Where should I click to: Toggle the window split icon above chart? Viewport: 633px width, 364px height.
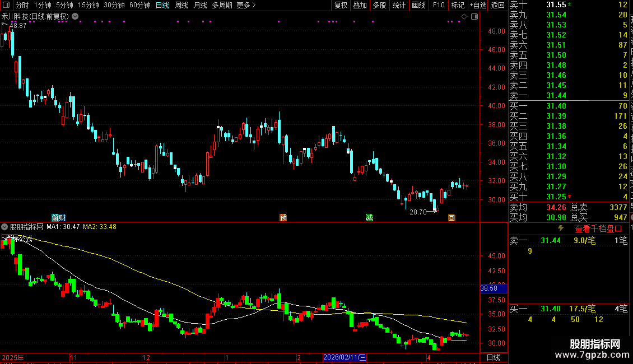pyautogui.click(x=474, y=17)
